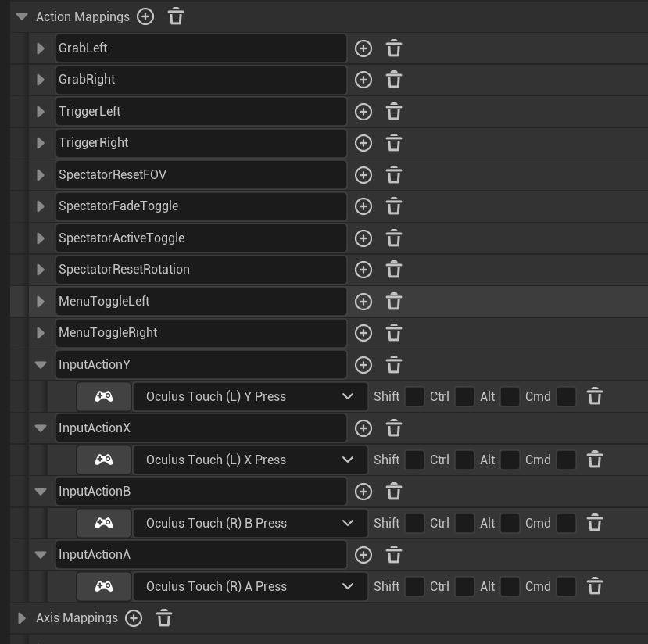Enable Alt modifier for A Press binding
The height and width of the screenshot is (644, 648).
tap(510, 587)
